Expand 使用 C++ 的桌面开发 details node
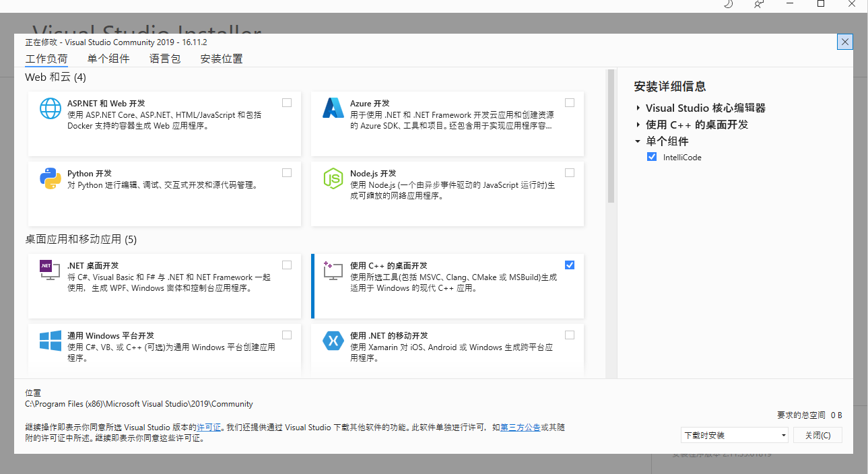Image resolution: width=868 pixels, height=474 pixels. [x=638, y=125]
